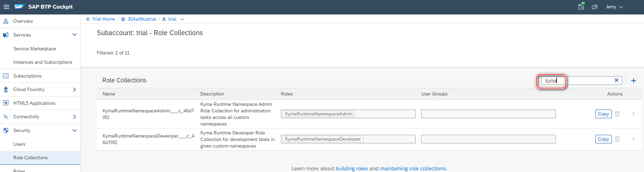Screen dimensions: 644x172
Task: Open HTML5 Applications page
Action: [34, 103]
